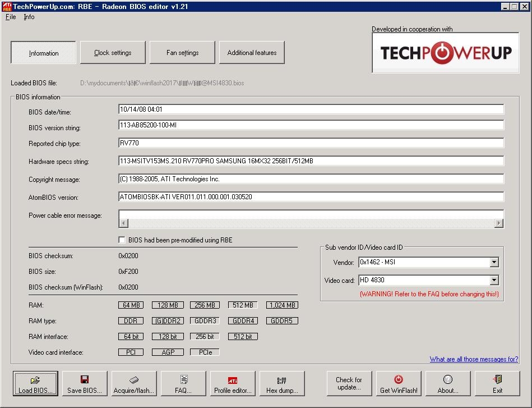Click the Save BIOS floppy disk icon
The width and height of the screenshot is (532, 408).
[x=85, y=380]
